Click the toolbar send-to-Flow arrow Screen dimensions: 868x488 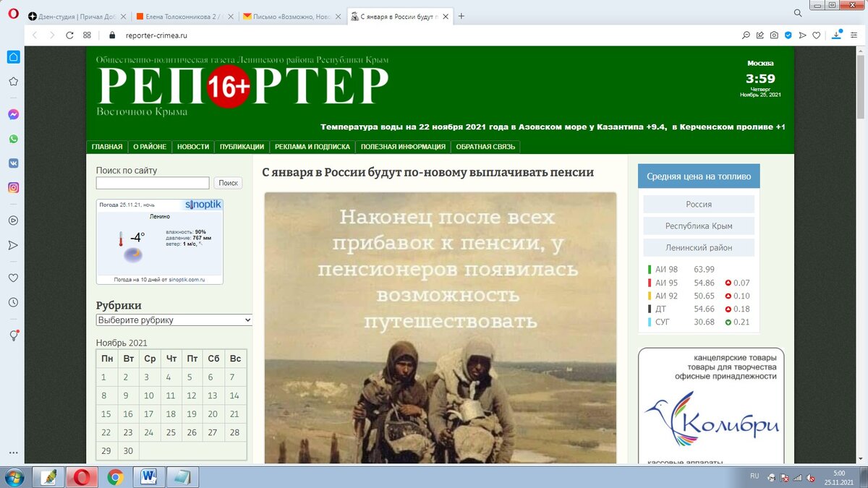[802, 35]
